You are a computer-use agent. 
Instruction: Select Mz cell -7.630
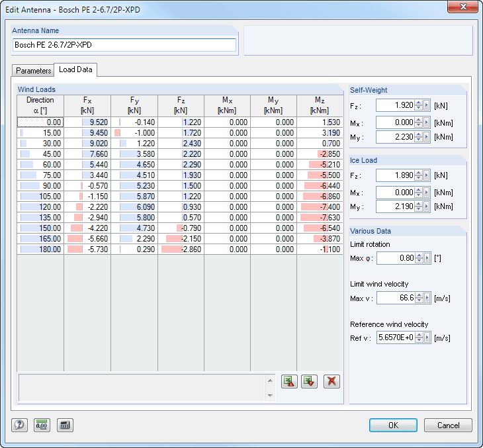pyautogui.click(x=320, y=218)
